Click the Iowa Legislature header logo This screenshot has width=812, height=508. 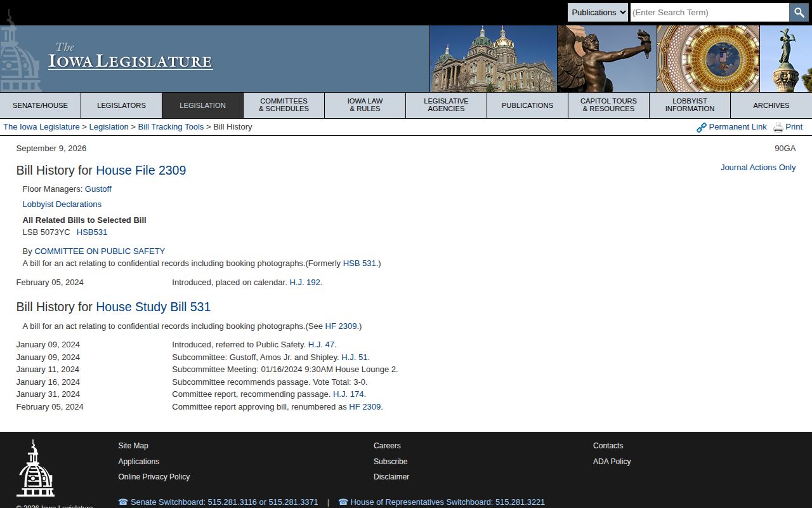tap(130, 56)
